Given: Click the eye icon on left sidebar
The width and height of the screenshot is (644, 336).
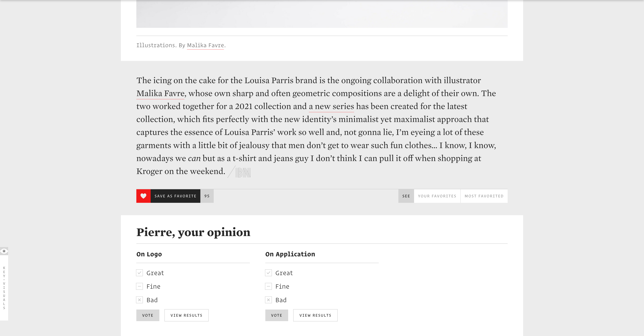Looking at the screenshot, I should click(4, 251).
